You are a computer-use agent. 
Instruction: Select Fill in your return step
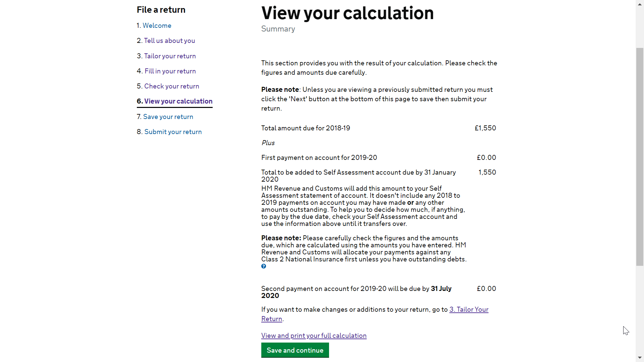coord(170,71)
